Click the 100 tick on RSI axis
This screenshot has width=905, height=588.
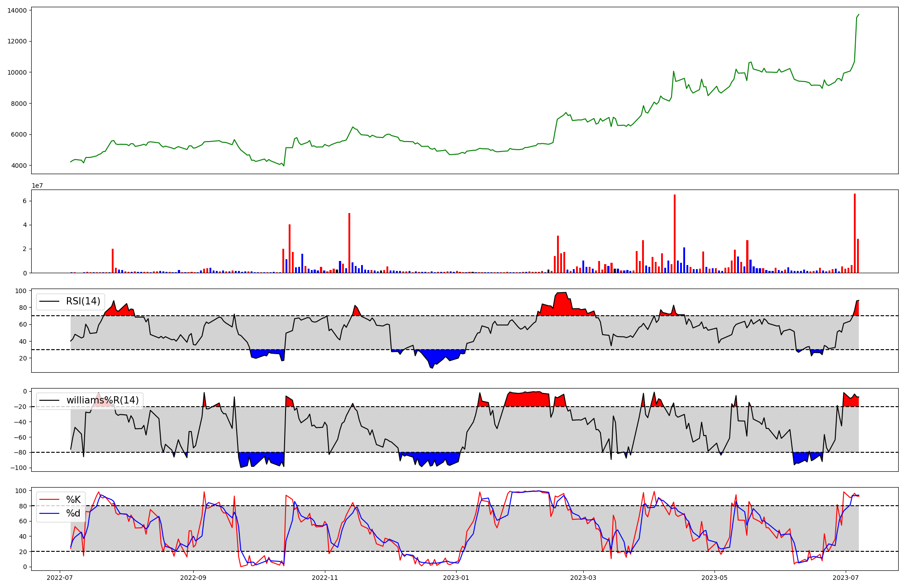pyautogui.click(x=22, y=291)
